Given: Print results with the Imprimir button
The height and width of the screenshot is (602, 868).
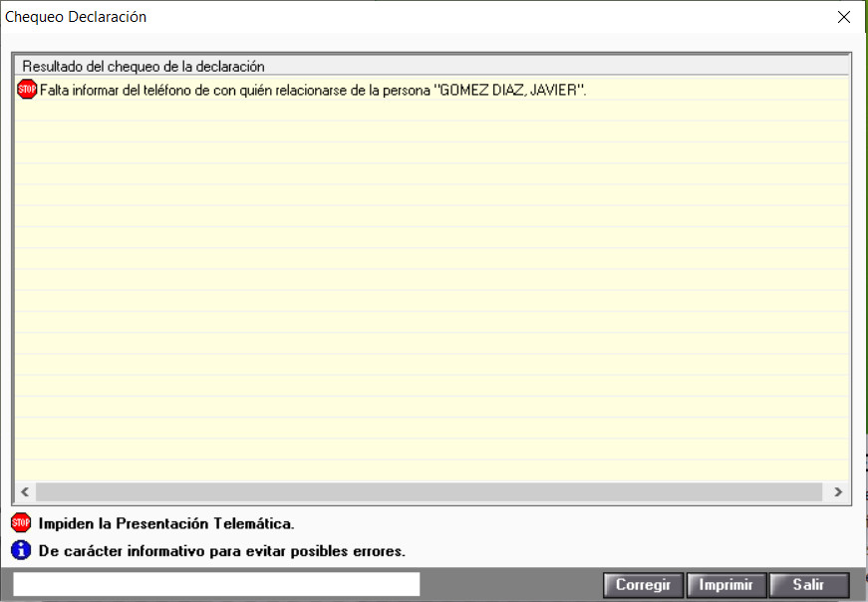Looking at the screenshot, I should point(726,585).
